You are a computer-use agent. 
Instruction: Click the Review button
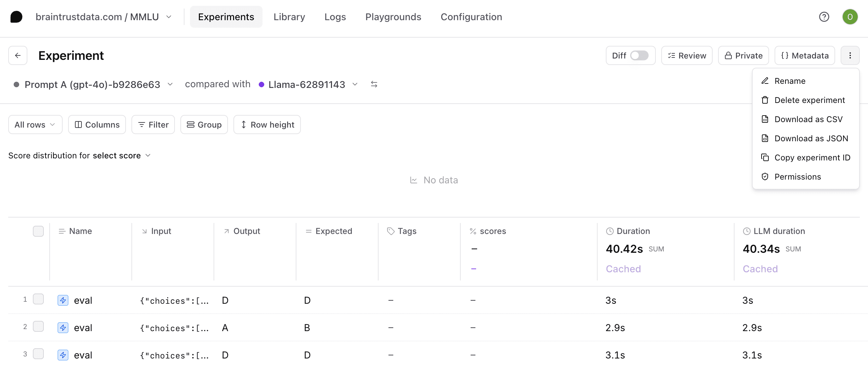click(687, 55)
